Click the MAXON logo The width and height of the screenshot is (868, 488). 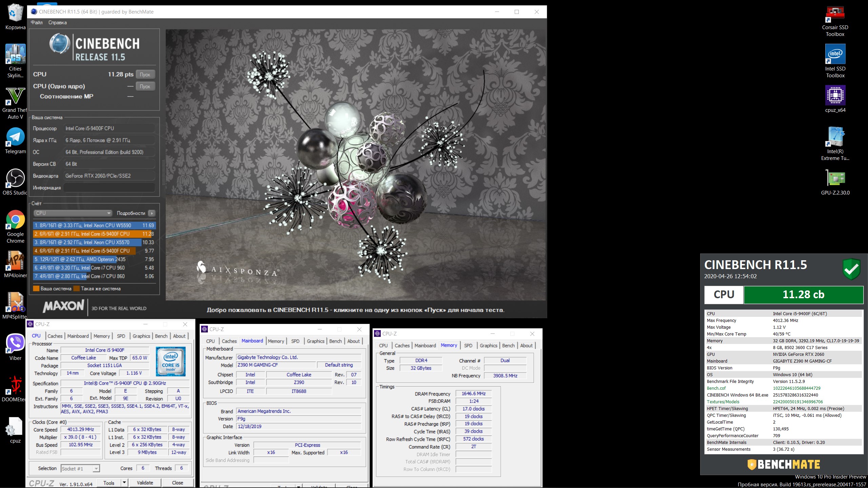(63, 306)
